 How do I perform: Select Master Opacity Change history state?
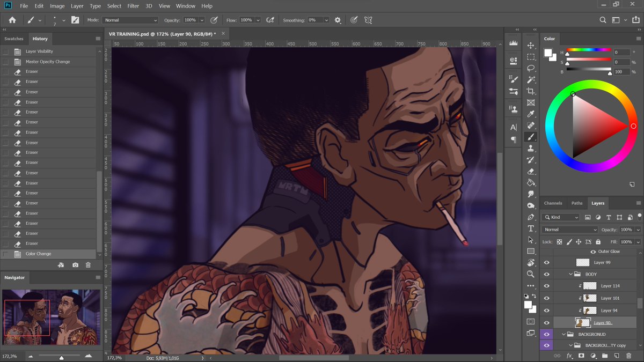(49, 62)
